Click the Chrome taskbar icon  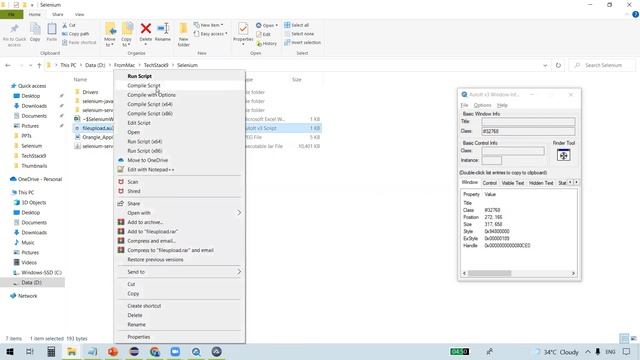(x=154, y=351)
